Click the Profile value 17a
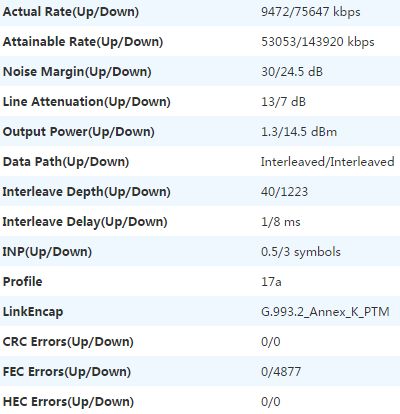This screenshot has width=400, height=414. click(271, 282)
